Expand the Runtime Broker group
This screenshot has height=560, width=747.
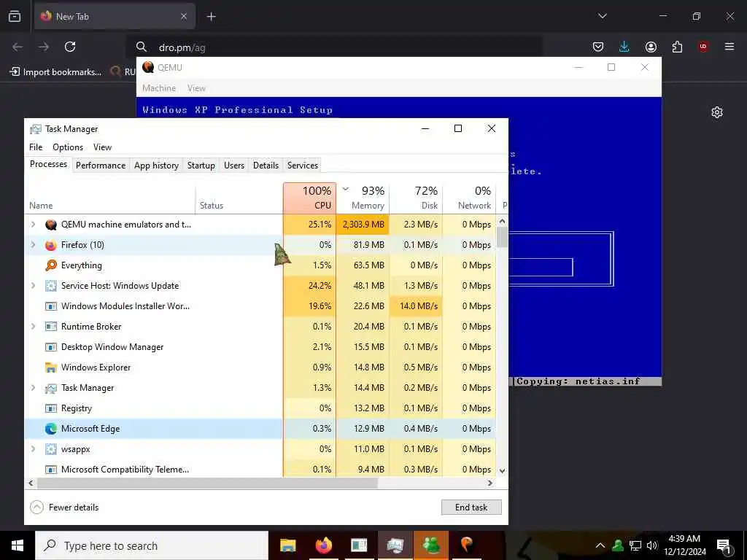pyautogui.click(x=33, y=327)
